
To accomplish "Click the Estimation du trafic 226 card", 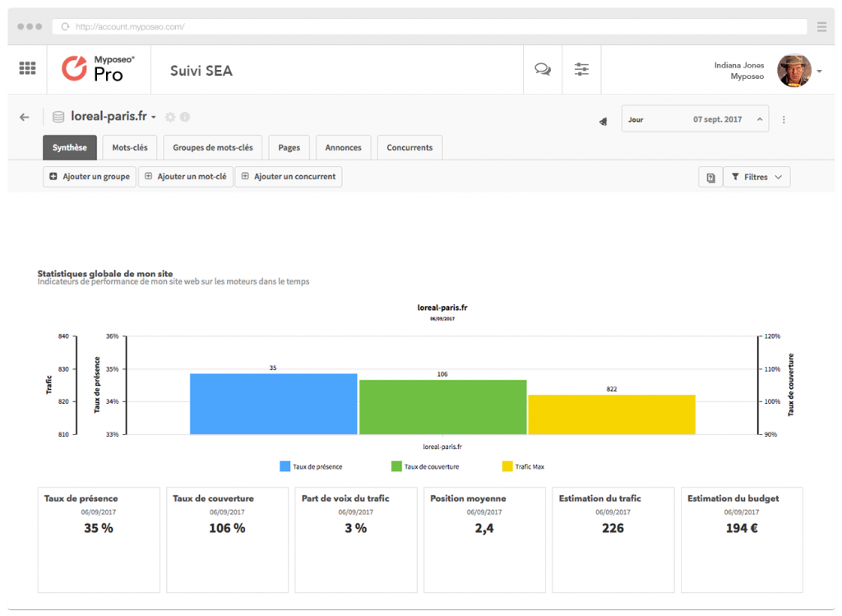I will pos(613,540).
